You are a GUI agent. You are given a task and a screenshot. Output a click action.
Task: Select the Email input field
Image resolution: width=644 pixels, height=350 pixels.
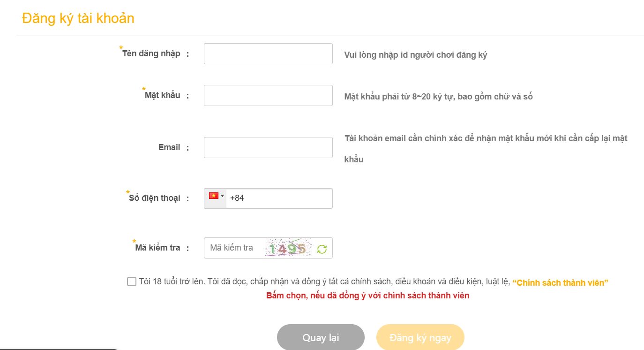click(268, 148)
